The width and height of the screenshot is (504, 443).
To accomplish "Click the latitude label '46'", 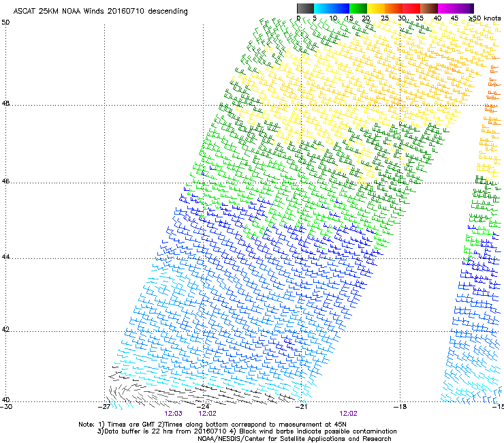I will [x=5, y=181].
